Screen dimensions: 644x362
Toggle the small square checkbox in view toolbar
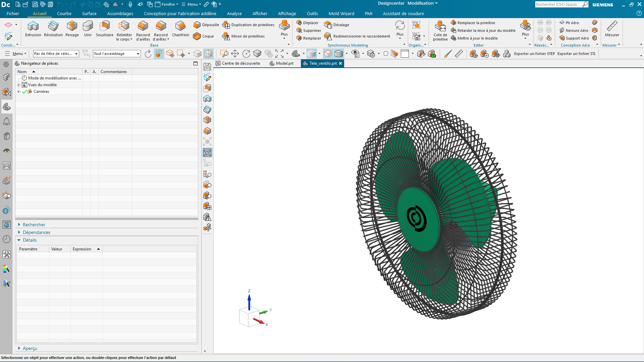[386, 54]
